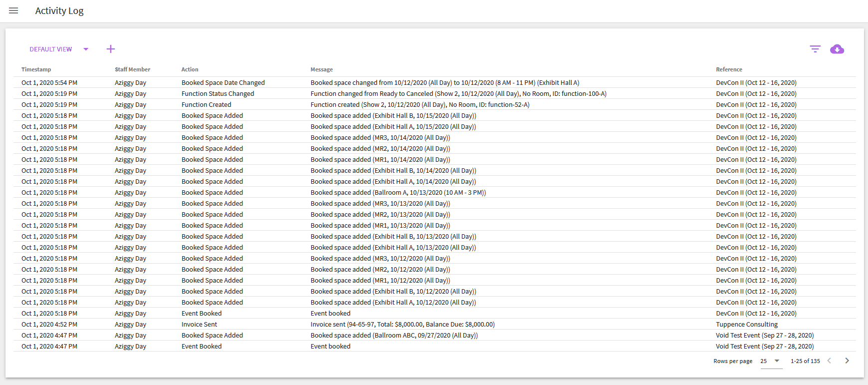
Task: Select the Function Created action cell
Action: 207,104
